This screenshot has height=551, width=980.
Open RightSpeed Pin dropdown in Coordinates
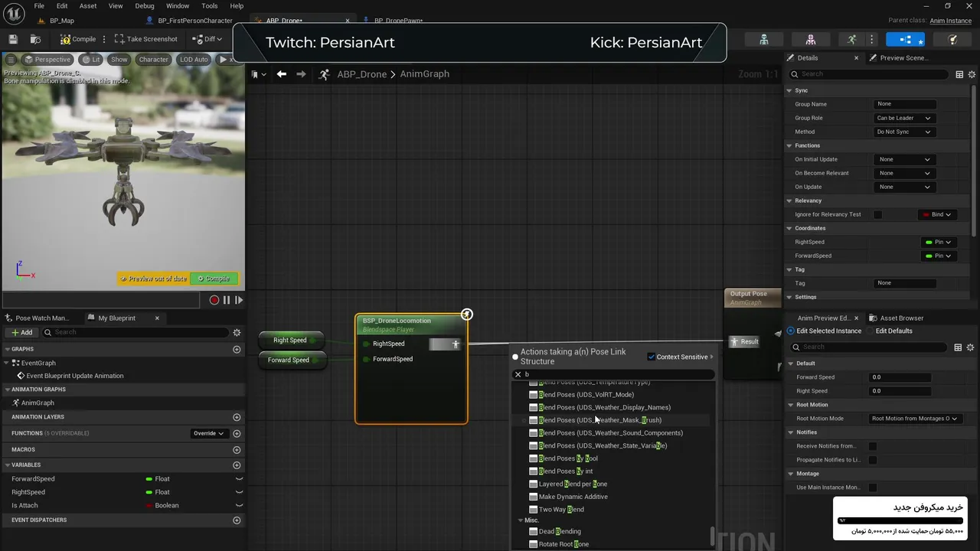(938, 242)
